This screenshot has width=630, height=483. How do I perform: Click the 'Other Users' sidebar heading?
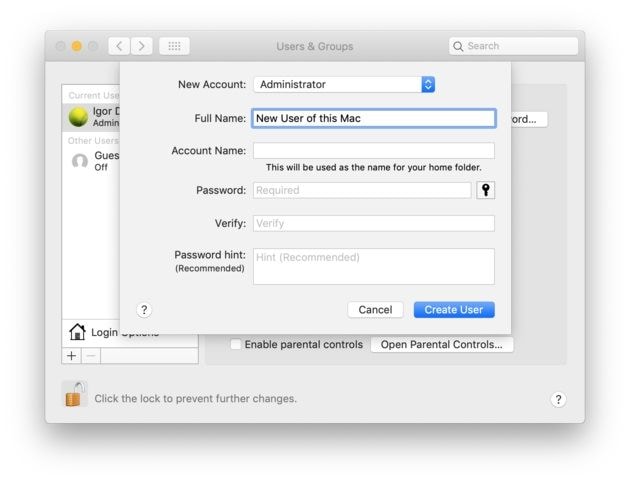[x=93, y=141]
